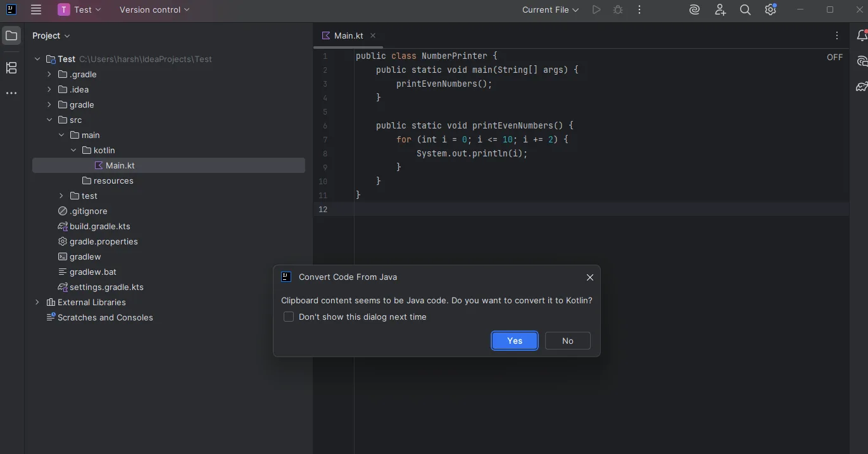The height and width of the screenshot is (454, 868).
Task: Check Don't show this dialog next time
Action: click(x=289, y=317)
